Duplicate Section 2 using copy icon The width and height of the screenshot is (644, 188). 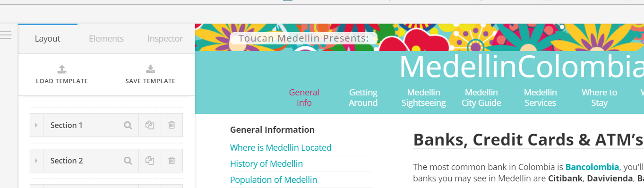click(x=150, y=161)
